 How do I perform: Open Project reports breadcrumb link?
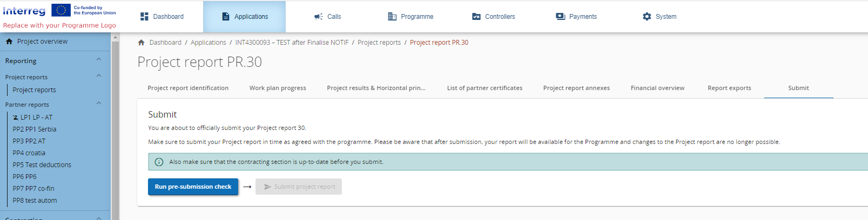[x=379, y=43]
